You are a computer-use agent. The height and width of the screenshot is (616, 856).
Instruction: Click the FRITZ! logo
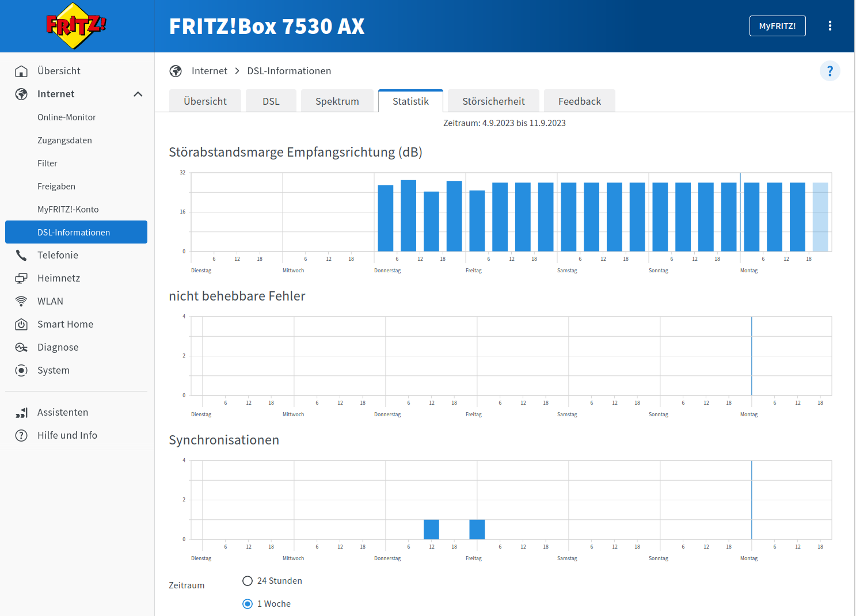tap(77, 26)
